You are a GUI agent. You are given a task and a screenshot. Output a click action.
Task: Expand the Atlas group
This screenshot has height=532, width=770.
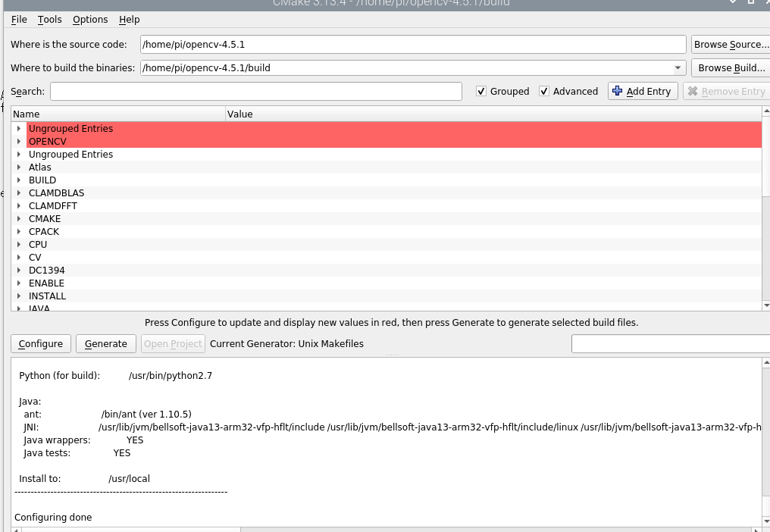pos(19,167)
